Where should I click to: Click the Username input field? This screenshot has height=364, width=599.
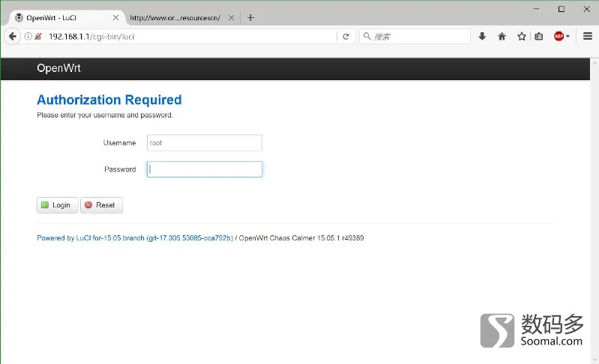[x=205, y=143]
